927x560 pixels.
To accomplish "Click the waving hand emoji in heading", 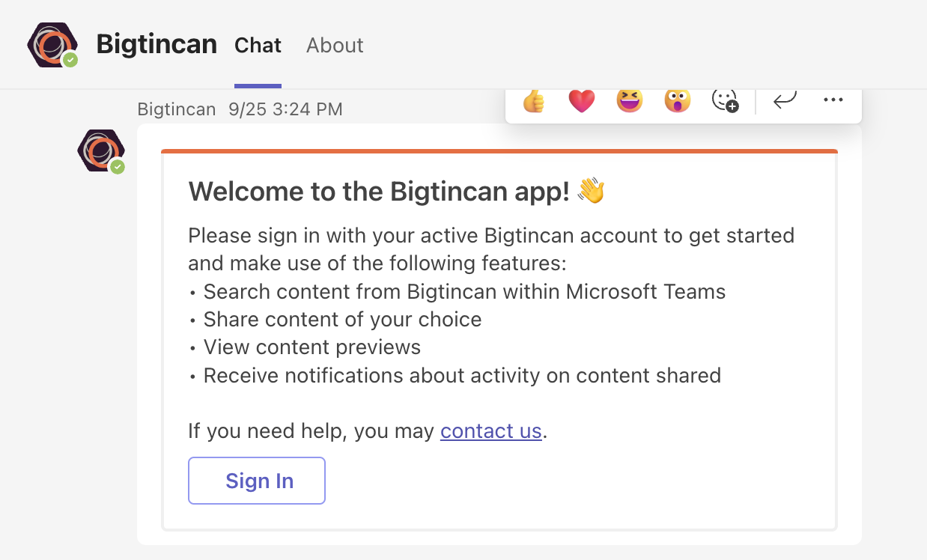I will (591, 192).
